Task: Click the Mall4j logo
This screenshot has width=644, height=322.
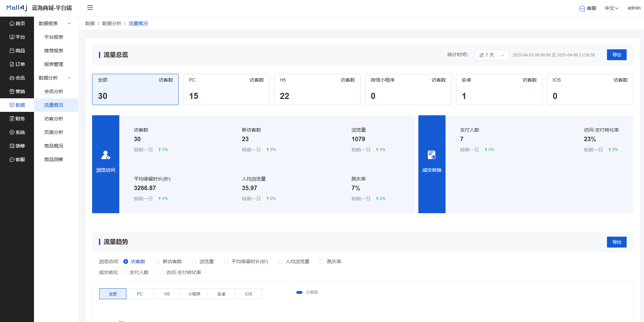Action: 17,7
